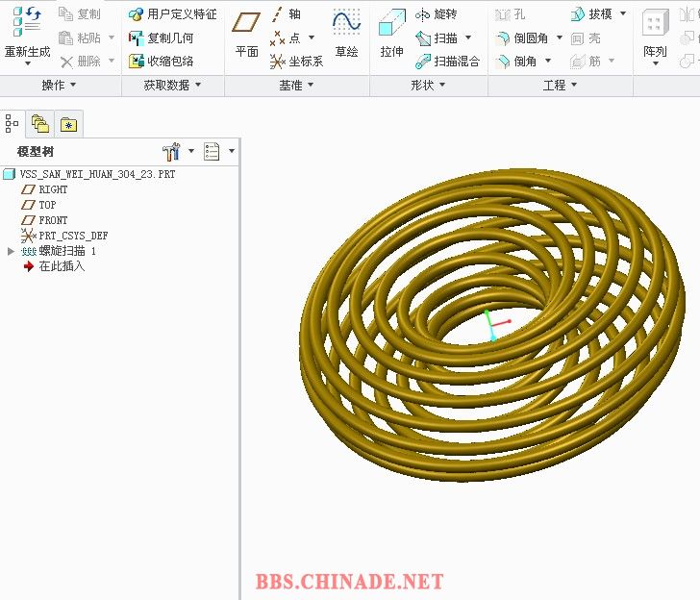The width and height of the screenshot is (700, 600).
Task: Click Shrinkwrap (收缩包络)
Action: coord(161,62)
